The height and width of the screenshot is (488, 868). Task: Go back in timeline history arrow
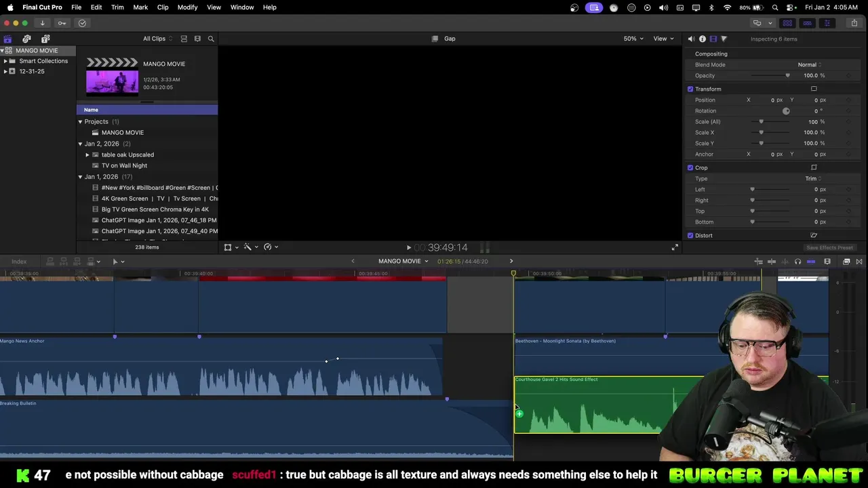pos(353,262)
